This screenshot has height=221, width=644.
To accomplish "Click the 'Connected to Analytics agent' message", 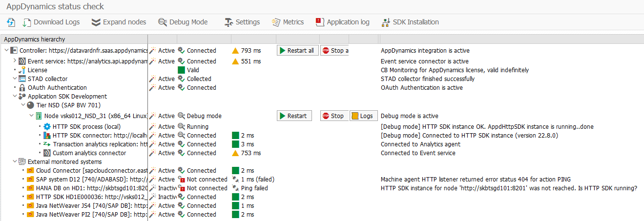I will point(421,144).
